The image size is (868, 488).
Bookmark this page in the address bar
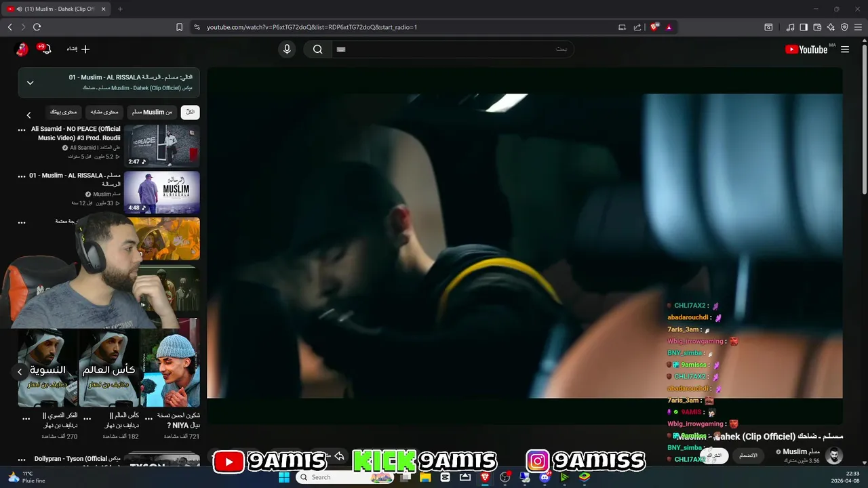coord(179,27)
